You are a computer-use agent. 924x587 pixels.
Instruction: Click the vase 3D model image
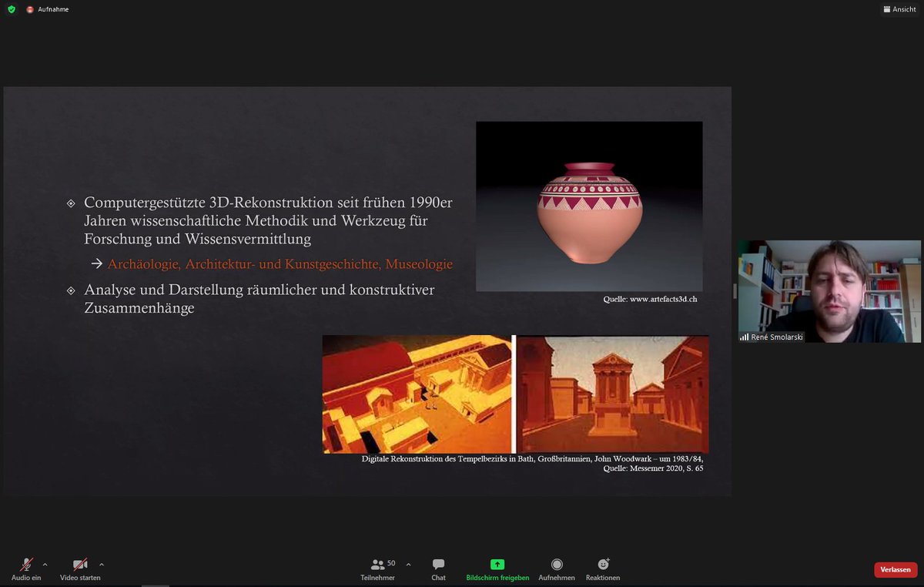click(x=589, y=206)
